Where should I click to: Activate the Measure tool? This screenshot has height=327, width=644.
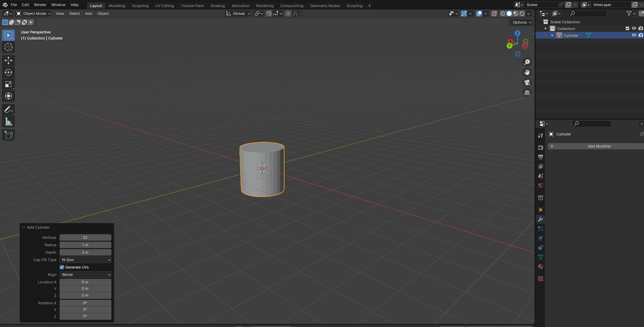[8, 121]
